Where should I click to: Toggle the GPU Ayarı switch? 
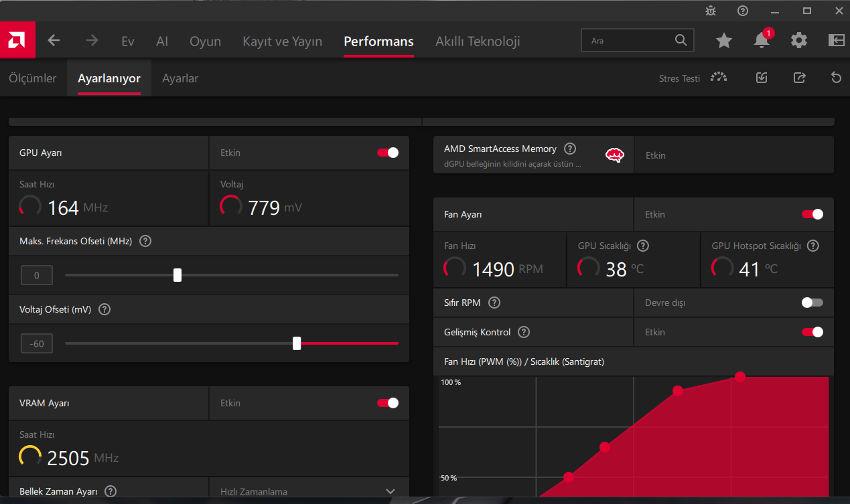[388, 153]
